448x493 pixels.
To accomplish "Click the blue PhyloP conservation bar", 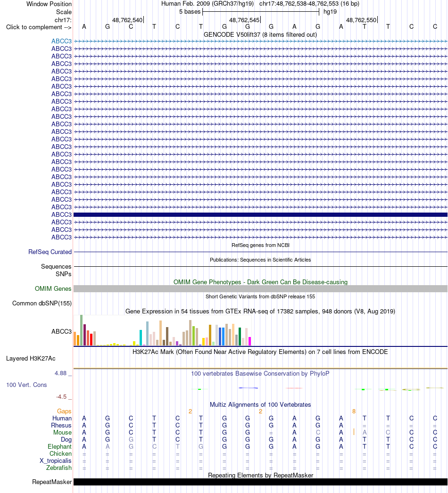I will tap(248, 388).
